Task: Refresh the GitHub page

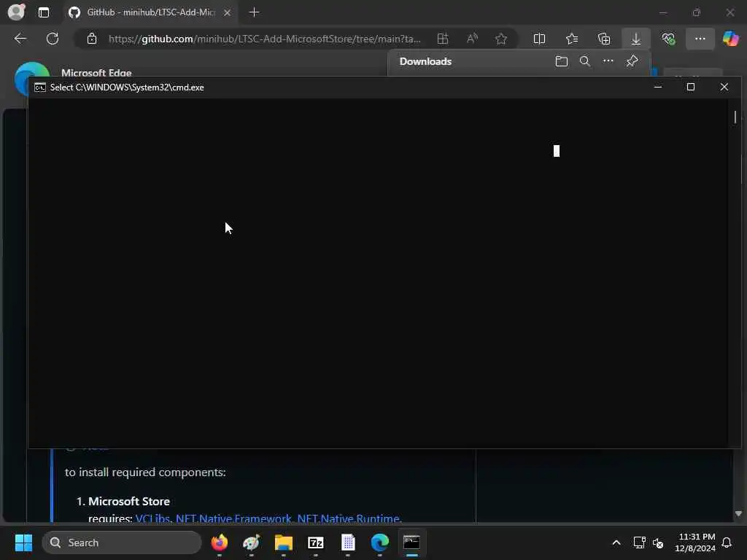Action: 53,39
